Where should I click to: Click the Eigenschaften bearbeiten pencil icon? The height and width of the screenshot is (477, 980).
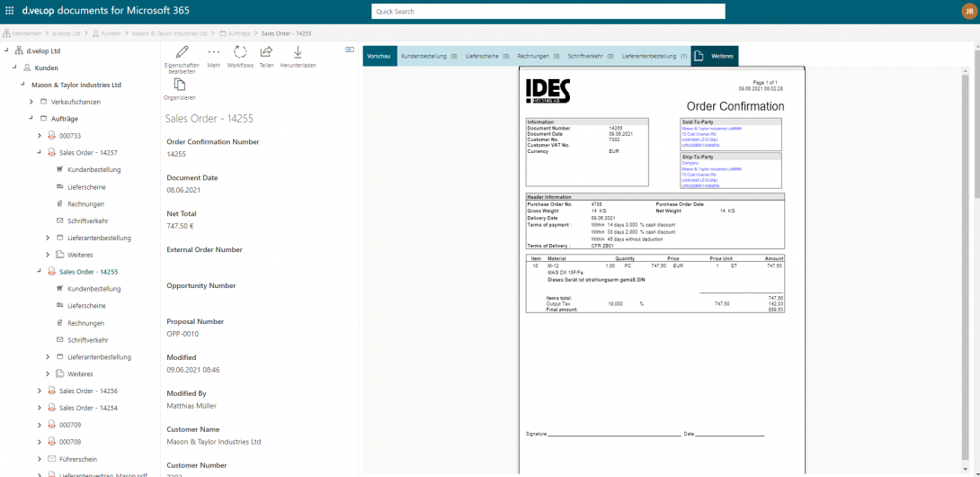point(182,52)
